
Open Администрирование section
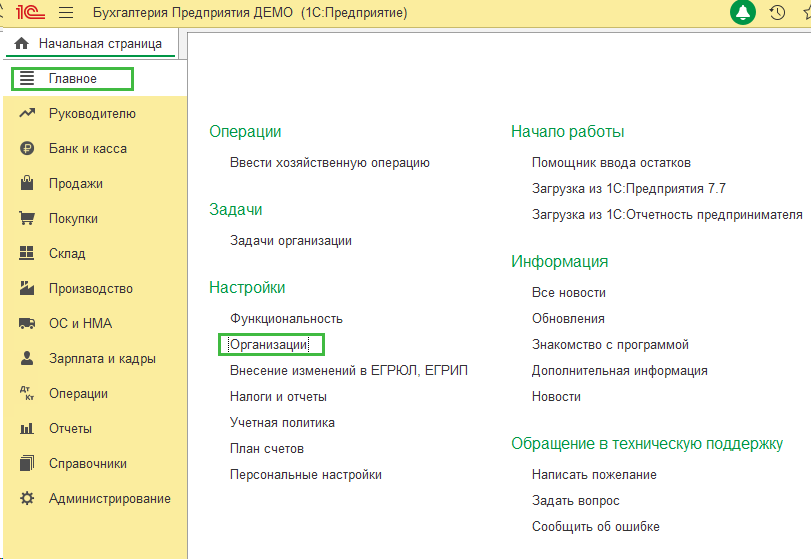pos(95,498)
